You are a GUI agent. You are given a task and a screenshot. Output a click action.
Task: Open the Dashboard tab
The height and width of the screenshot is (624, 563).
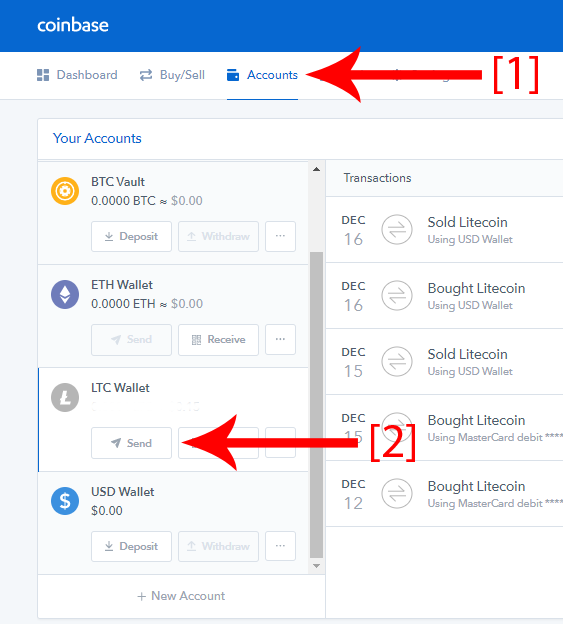(x=77, y=75)
